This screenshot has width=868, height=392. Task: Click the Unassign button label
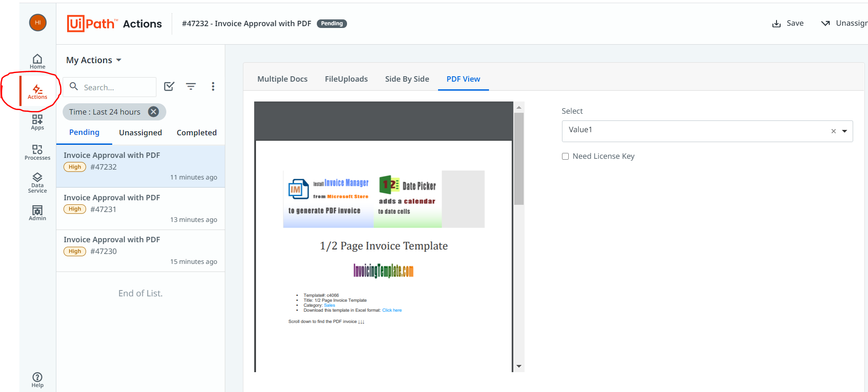851,23
